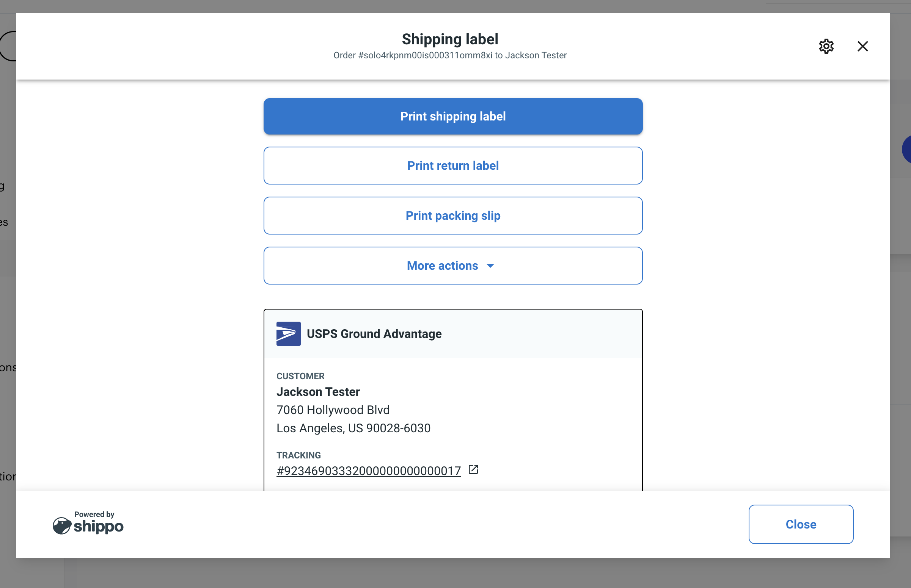
Task: Click the TRACKING section heading
Action: tap(298, 455)
